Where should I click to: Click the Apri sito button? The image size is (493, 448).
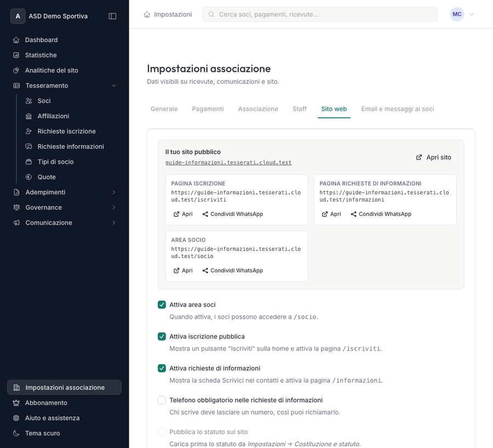[434, 157]
